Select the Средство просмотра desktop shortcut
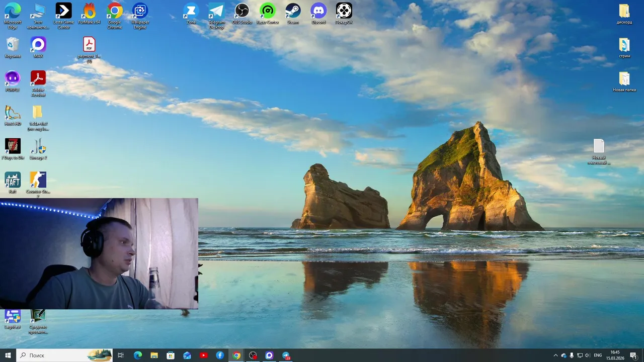The width and height of the screenshot is (644, 362). 38,322
